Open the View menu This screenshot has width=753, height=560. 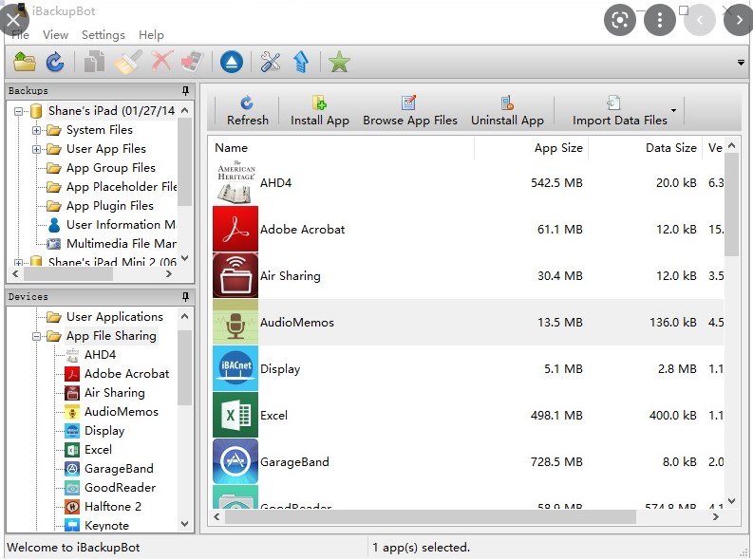pos(55,35)
